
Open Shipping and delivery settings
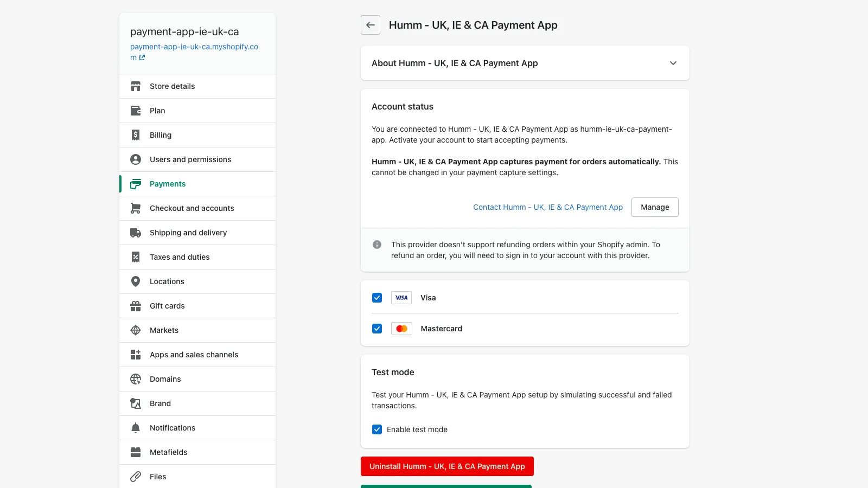[x=197, y=233]
